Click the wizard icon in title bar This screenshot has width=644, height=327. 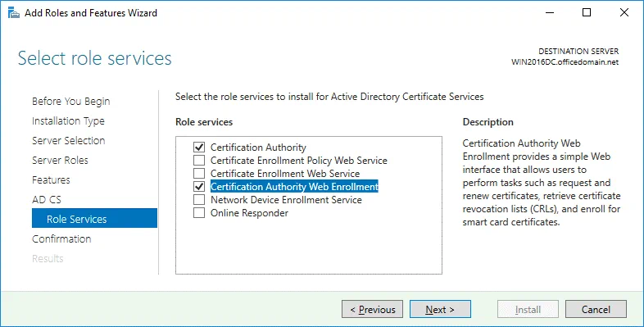click(x=14, y=13)
